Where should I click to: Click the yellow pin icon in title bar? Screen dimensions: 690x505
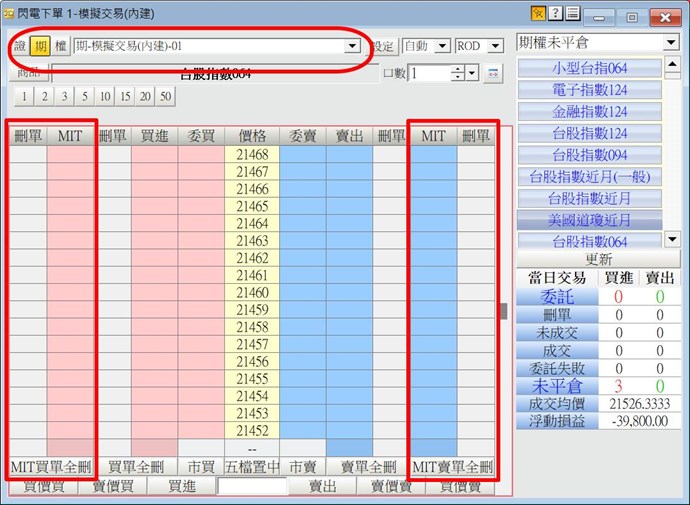click(538, 13)
